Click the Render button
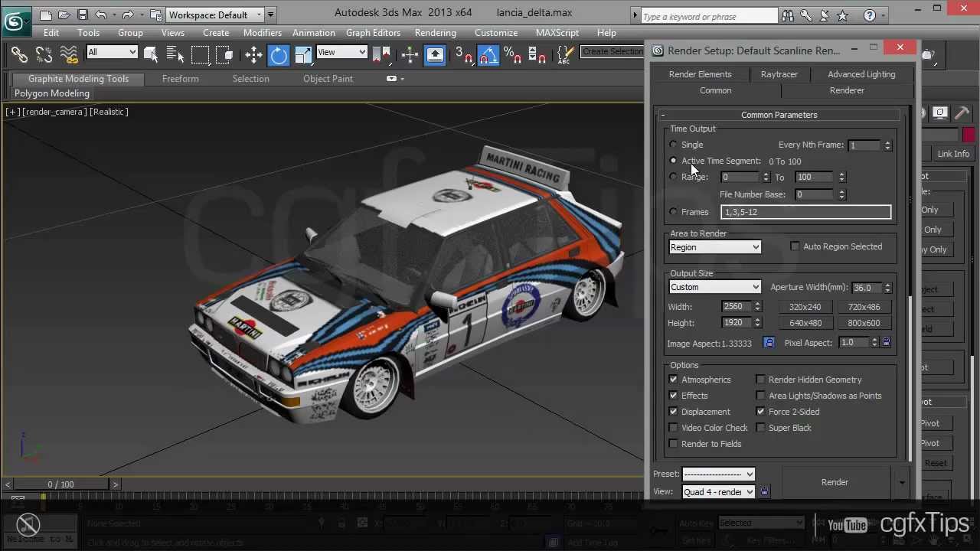980x551 pixels. click(x=835, y=482)
